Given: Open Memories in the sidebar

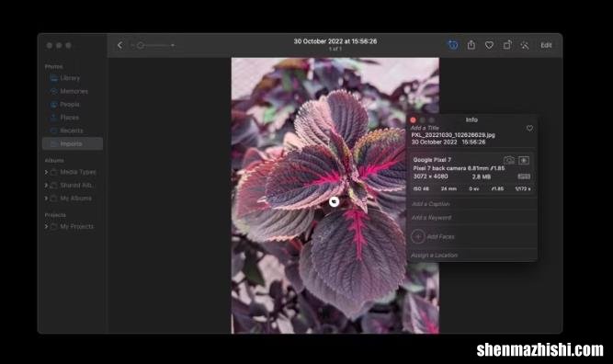Looking at the screenshot, I should (x=74, y=91).
